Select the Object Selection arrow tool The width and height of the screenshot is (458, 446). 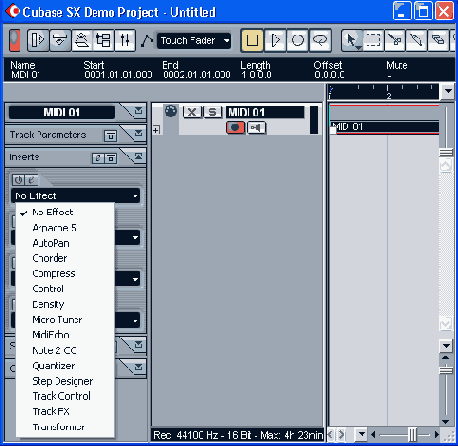tap(352, 41)
